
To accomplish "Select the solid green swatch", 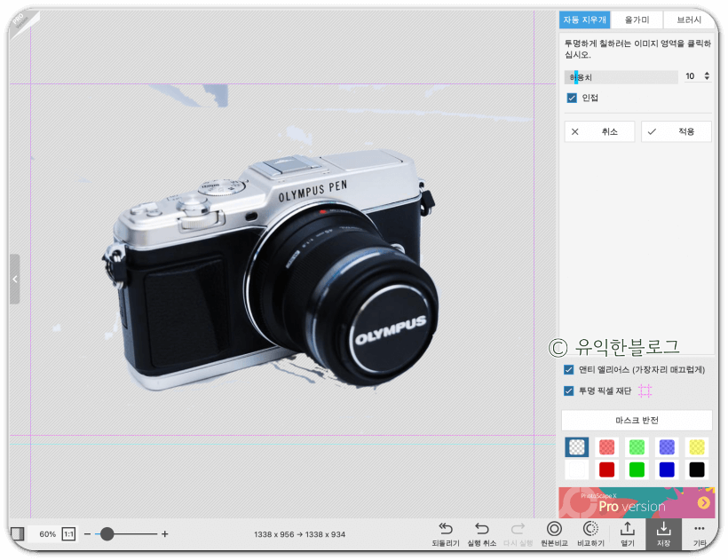I will coord(637,469).
